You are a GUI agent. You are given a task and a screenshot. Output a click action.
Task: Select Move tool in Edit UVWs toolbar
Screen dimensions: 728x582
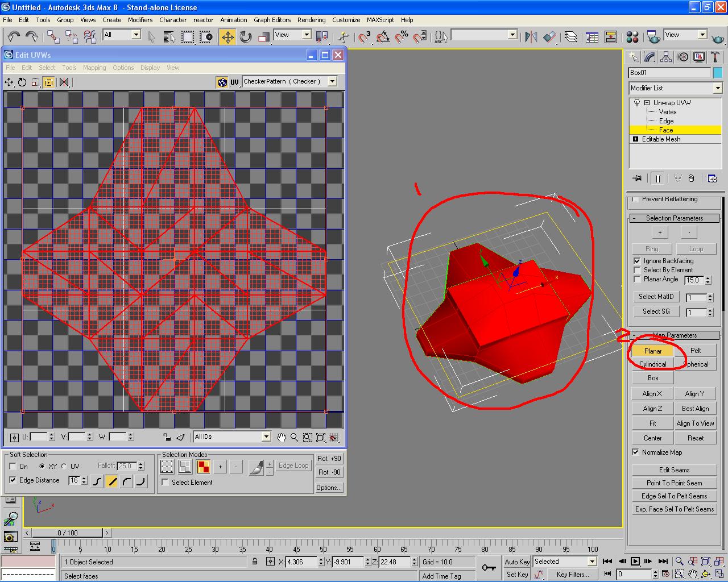coord(9,82)
